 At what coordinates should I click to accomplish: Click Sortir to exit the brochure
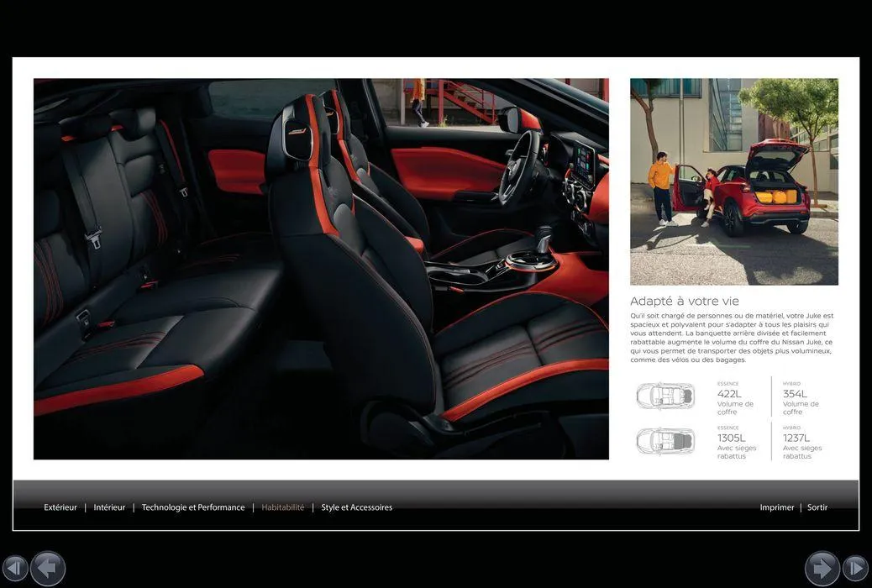(817, 507)
